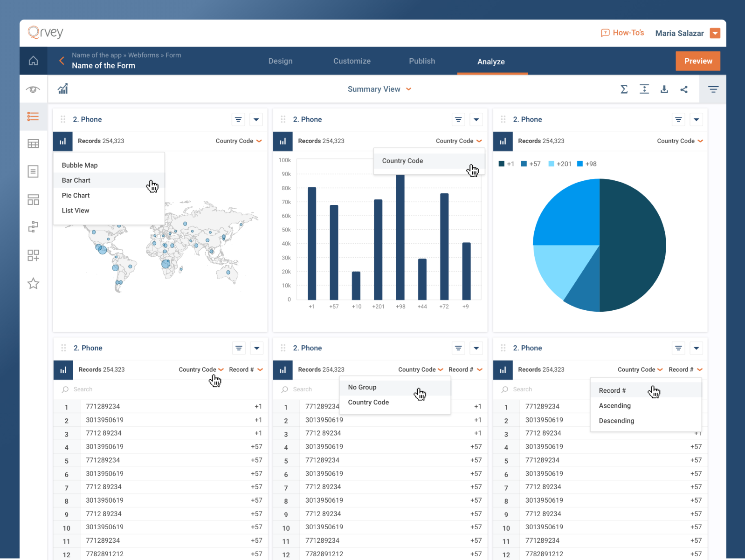Select Country Code option in bar chart dropdown
This screenshot has width=745, height=560.
[429, 161]
